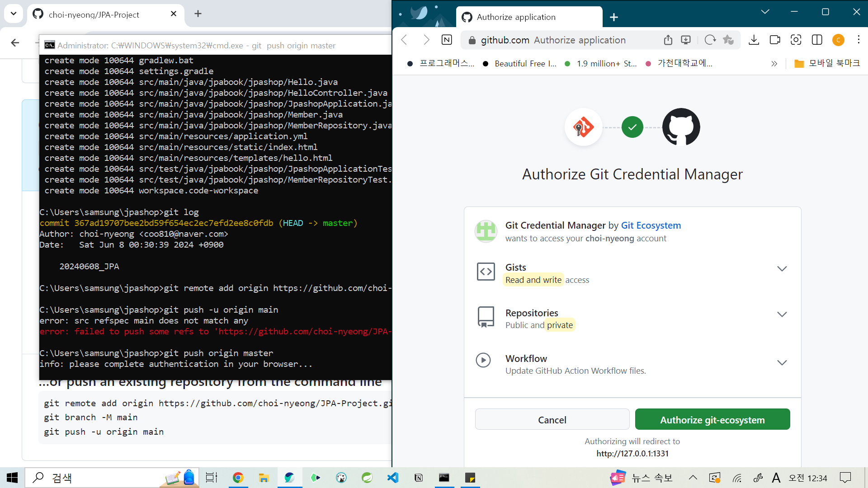Reload the Authorize application page
Viewport: 868px width, 488px height.
click(x=710, y=40)
